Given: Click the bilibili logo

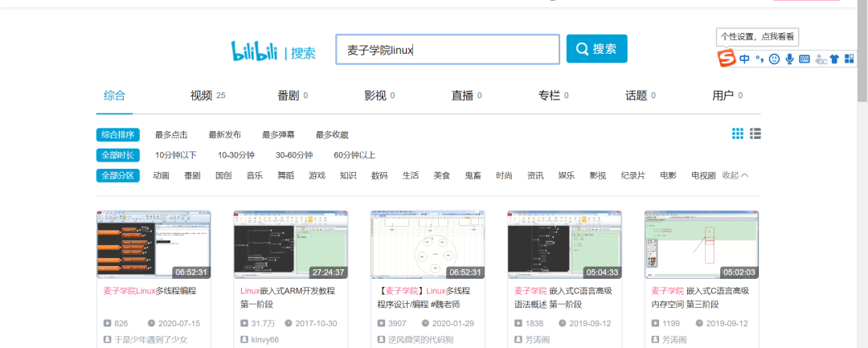Looking at the screenshot, I should [x=254, y=51].
